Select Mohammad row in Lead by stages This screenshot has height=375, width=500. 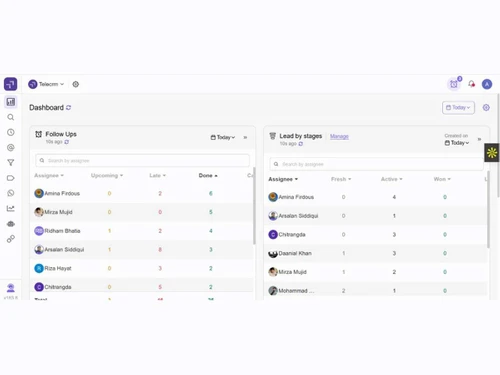(291, 290)
